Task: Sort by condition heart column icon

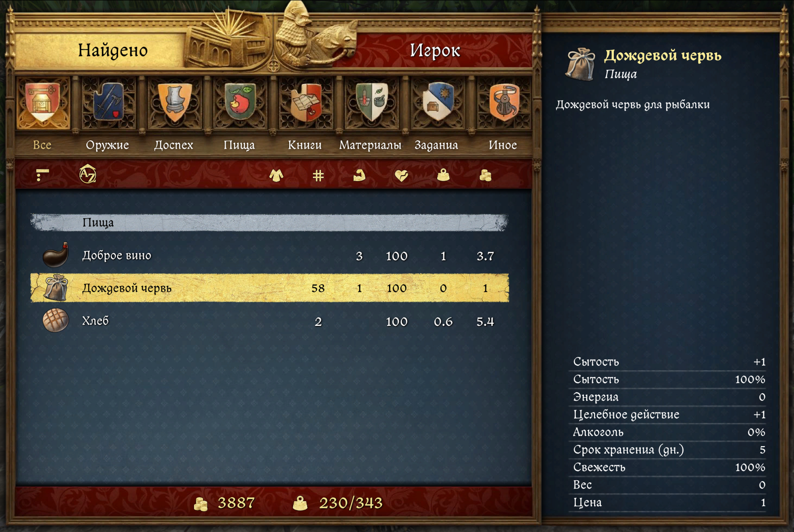Action: click(x=401, y=175)
